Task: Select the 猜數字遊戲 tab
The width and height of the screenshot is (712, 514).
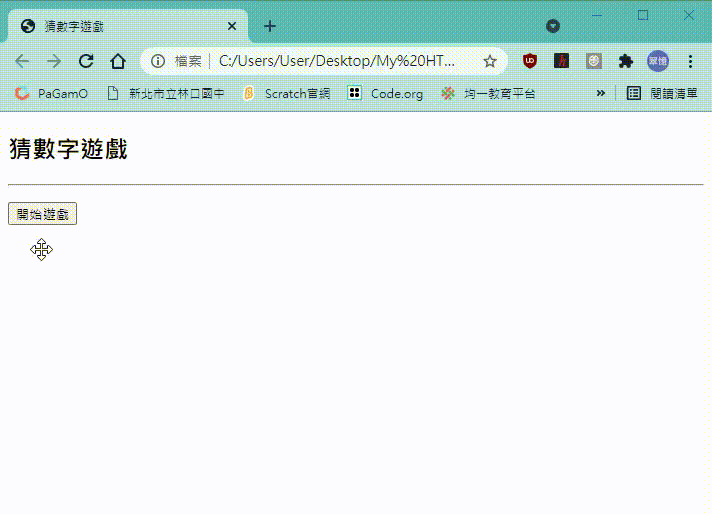Action: pyautogui.click(x=127, y=26)
